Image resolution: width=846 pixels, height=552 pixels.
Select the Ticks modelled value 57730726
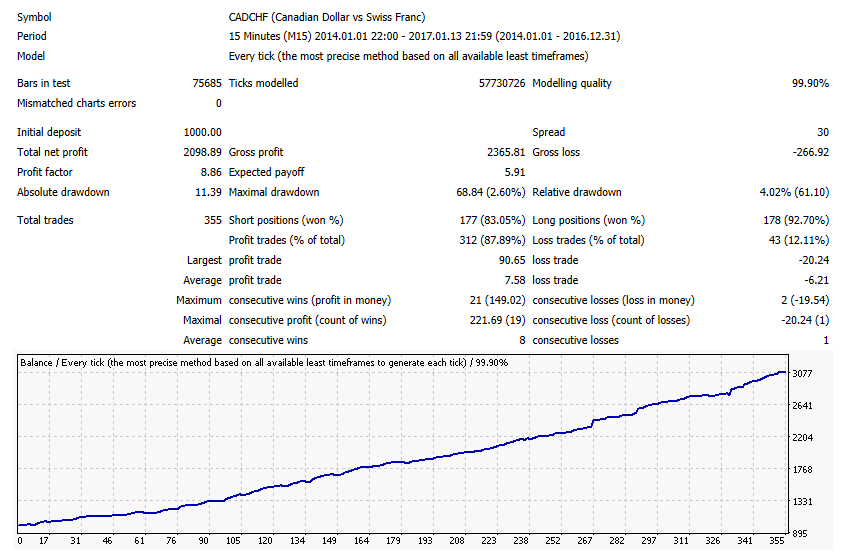tap(502, 83)
